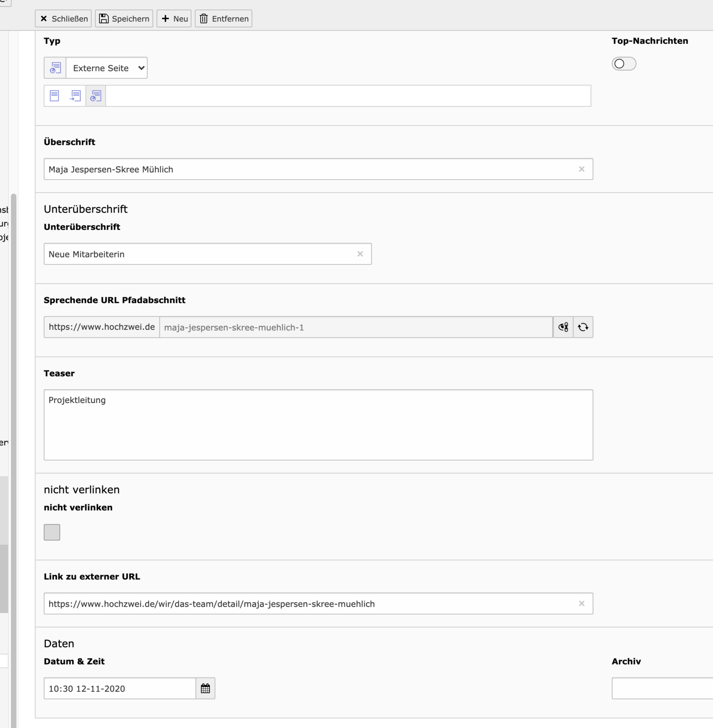Delete the record with Entfernen
The image size is (713, 728).
click(224, 19)
